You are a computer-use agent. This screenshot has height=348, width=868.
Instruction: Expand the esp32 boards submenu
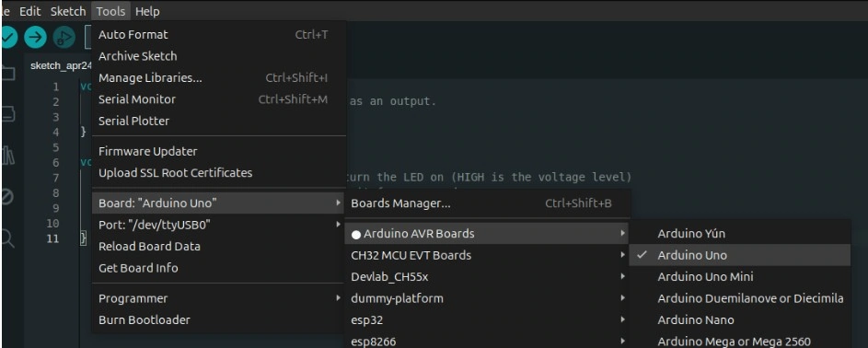click(x=487, y=319)
